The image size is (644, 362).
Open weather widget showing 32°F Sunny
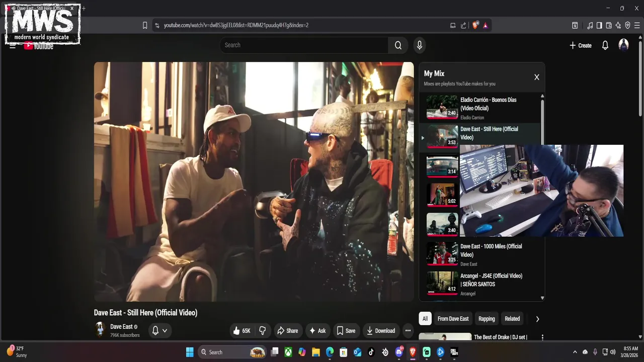click(17, 351)
